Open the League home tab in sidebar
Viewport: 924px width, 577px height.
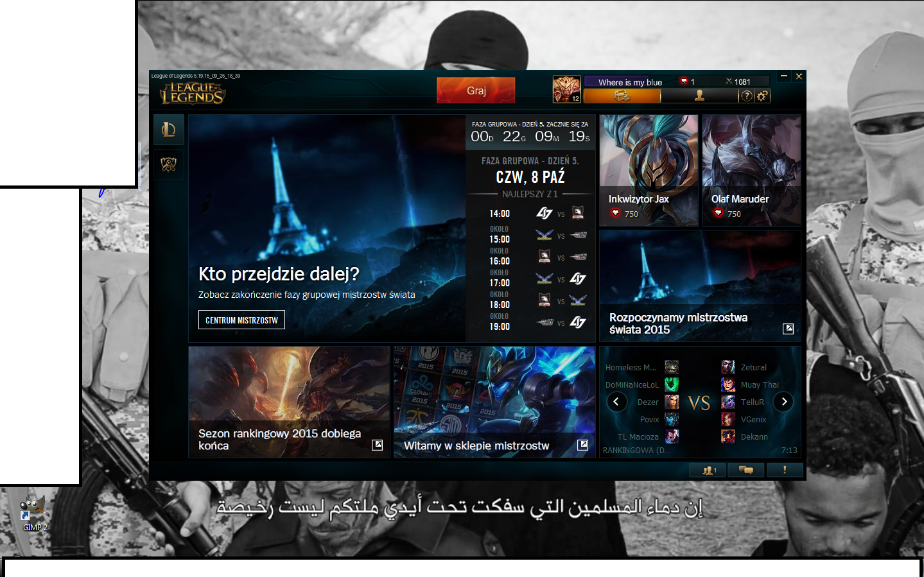pos(169,130)
